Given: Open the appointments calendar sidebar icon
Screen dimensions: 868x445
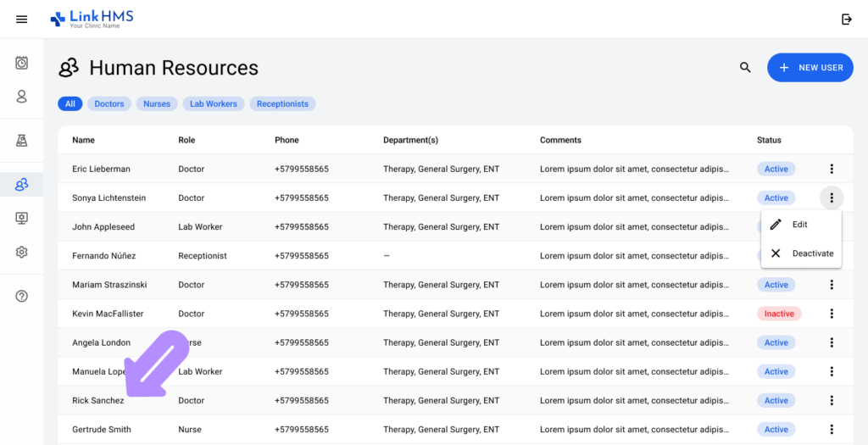Looking at the screenshot, I should (x=21, y=63).
